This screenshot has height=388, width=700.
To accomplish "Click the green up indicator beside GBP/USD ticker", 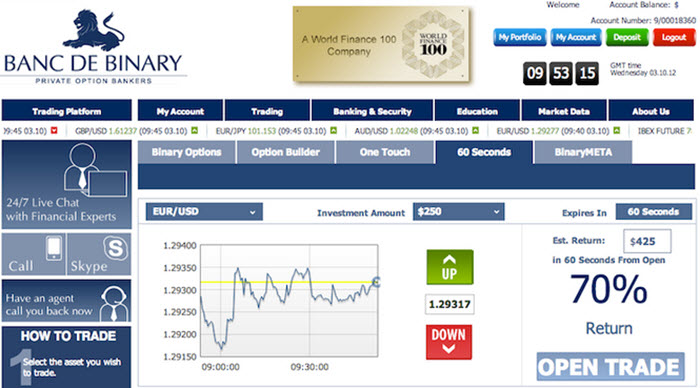I will pyautogui.click(x=195, y=130).
